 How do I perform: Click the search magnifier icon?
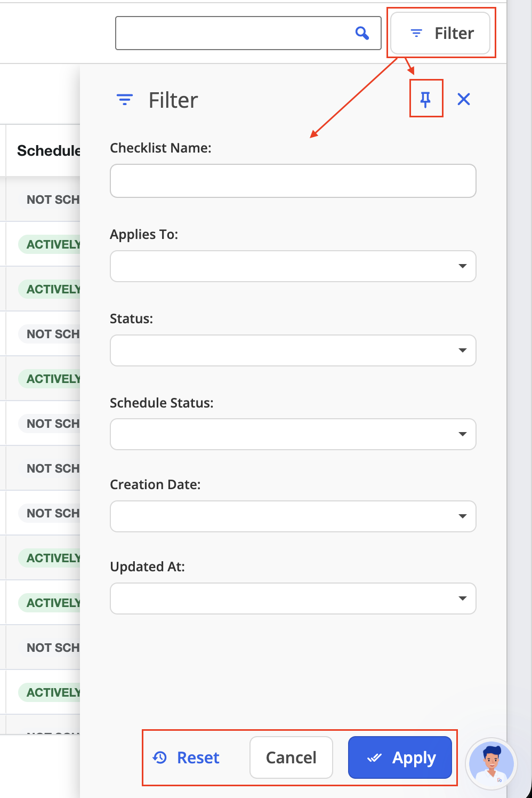pos(362,33)
